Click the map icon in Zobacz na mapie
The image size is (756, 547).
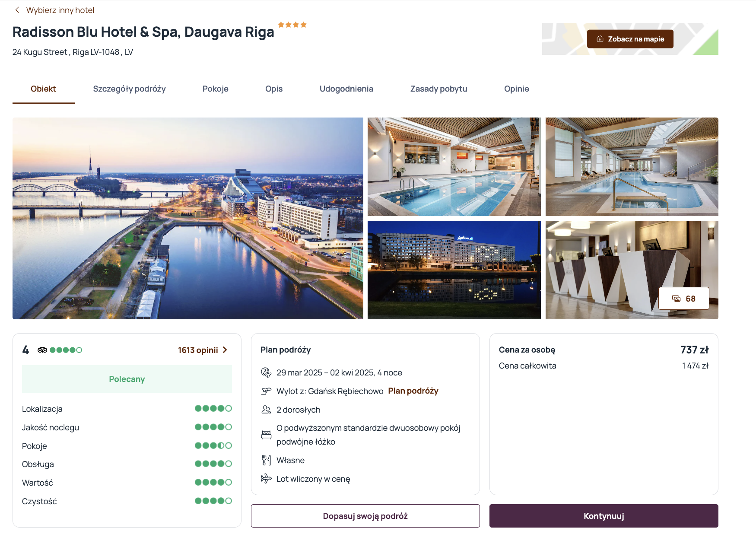600,39
